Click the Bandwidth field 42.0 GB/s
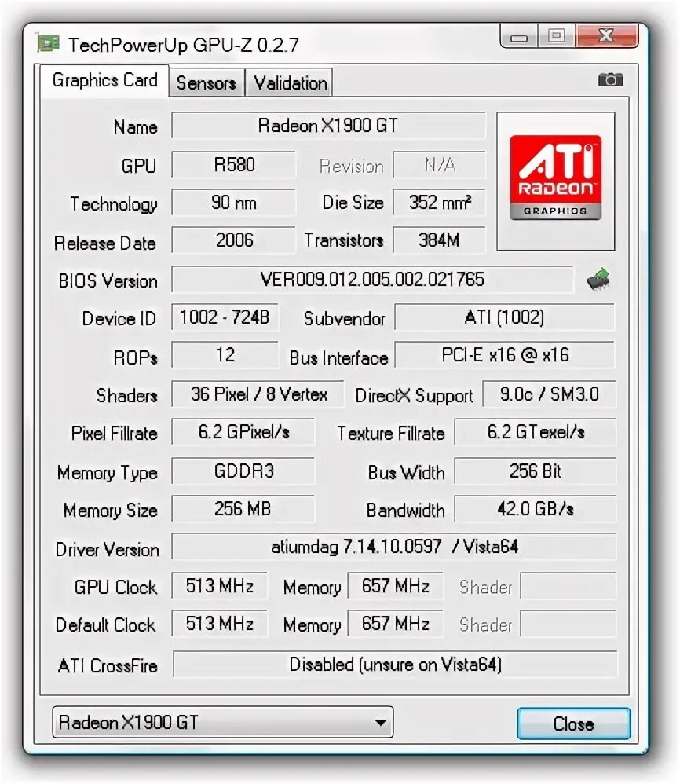The height and width of the screenshot is (784, 680). pyautogui.click(x=535, y=509)
